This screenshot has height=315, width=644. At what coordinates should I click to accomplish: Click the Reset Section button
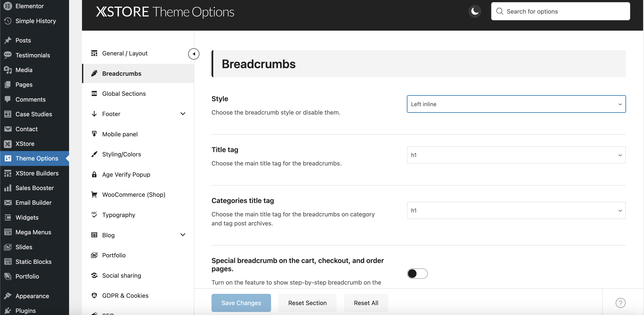[307, 303]
